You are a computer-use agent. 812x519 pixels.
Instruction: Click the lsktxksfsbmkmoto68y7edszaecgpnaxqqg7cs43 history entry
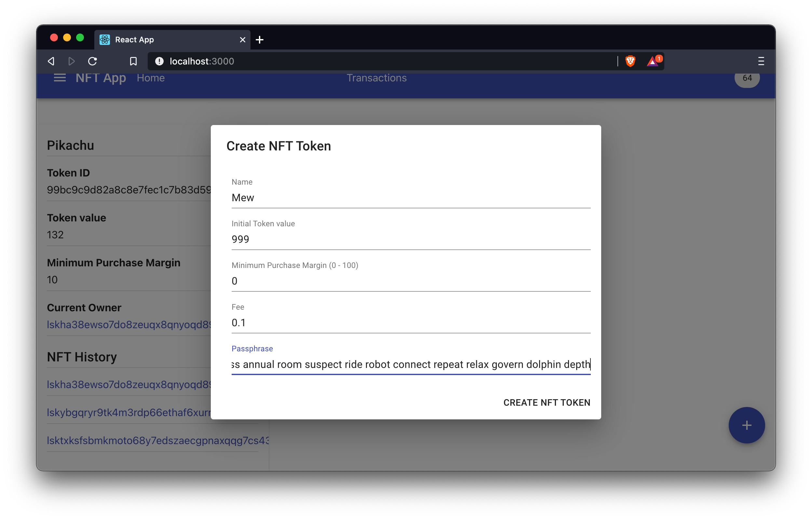click(x=157, y=440)
